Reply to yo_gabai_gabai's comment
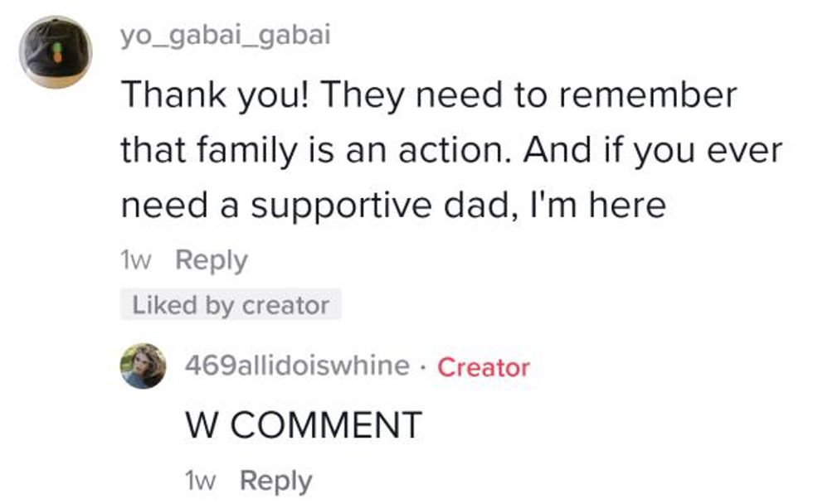The height and width of the screenshot is (504, 813). pyautogui.click(x=212, y=261)
